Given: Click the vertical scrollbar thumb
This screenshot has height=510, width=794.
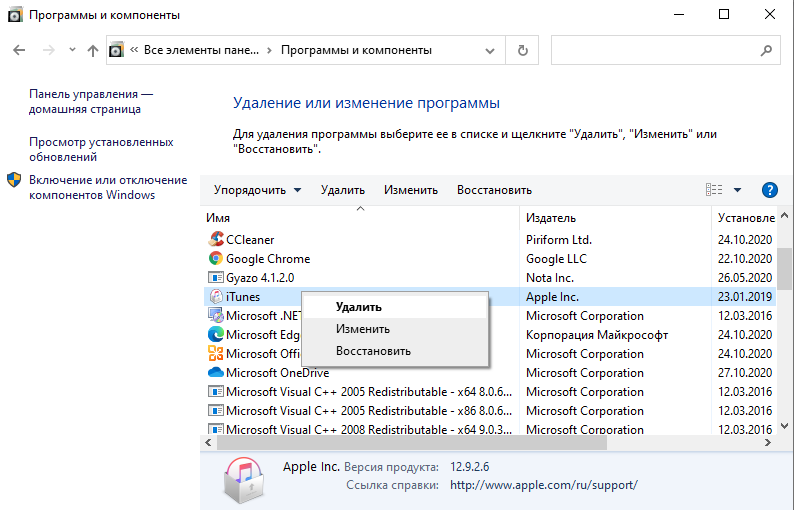Looking at the screenshot, I should pos(784,267).
